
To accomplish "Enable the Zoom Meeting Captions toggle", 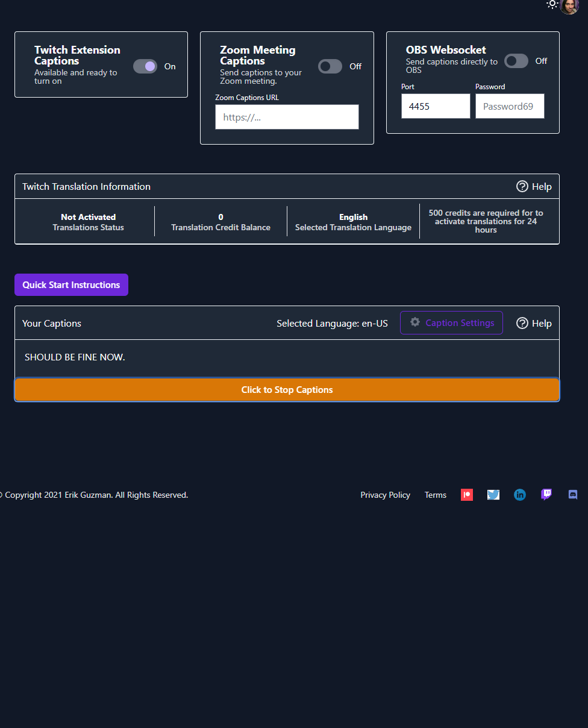I will point(330,66).
